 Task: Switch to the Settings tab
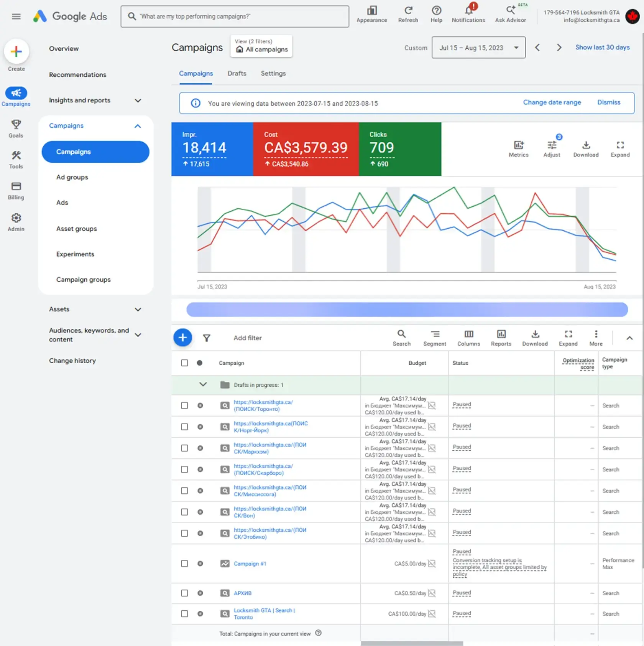[273, 73]
